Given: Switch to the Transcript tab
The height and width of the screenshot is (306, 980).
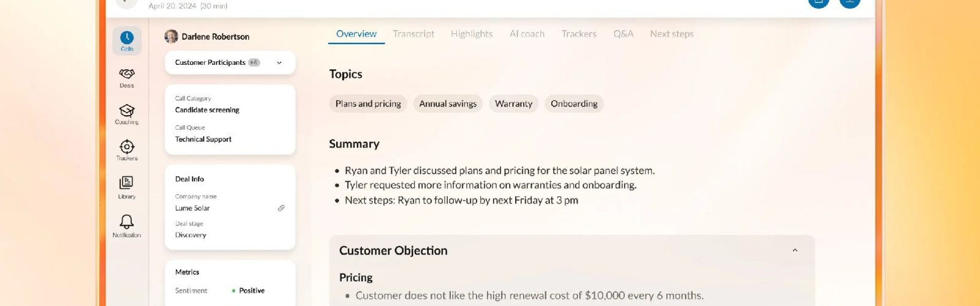Looking at the screenshot, I should click(413, 34).
